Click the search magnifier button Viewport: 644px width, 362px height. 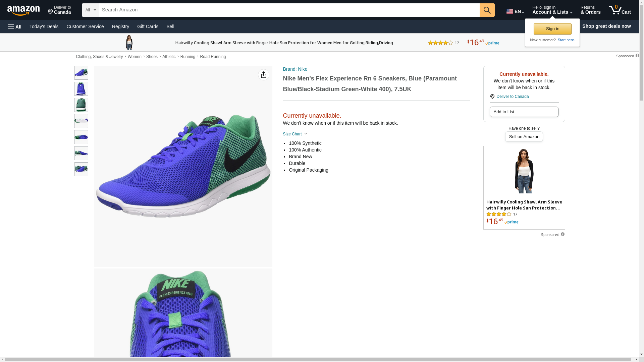pos(487,10)
